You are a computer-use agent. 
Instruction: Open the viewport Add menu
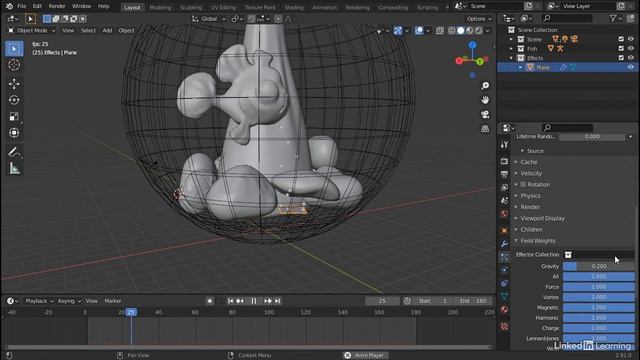pos(107,31)
